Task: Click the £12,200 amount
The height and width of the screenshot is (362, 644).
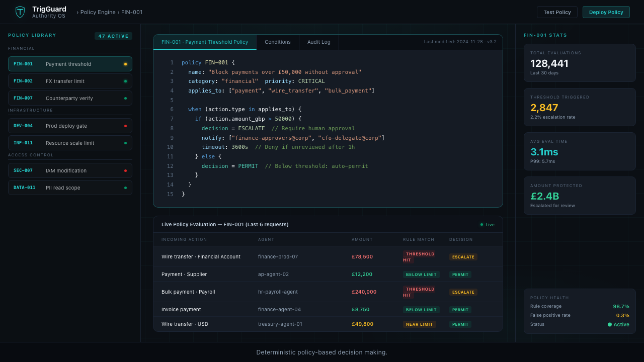Action: tap(362, 275)
